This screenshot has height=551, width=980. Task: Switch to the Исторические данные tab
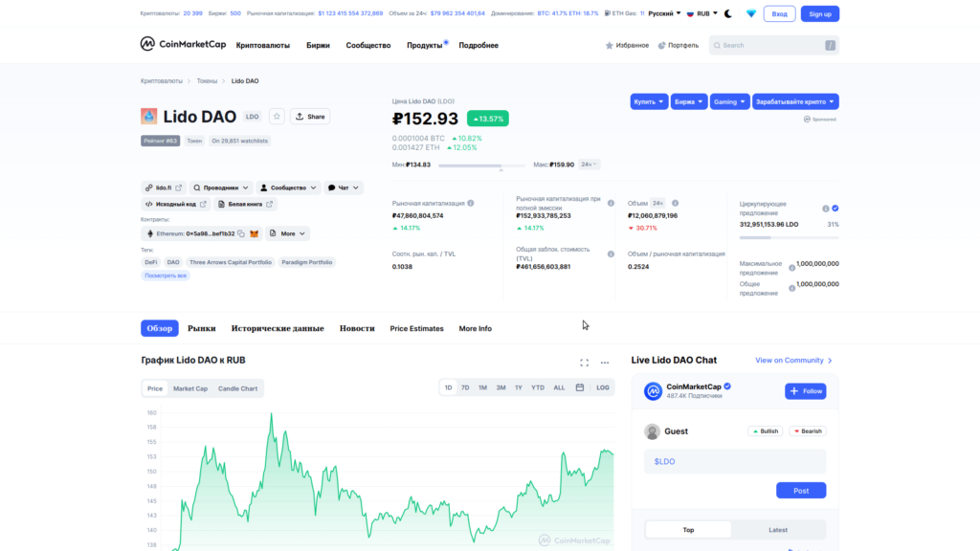point(278,328)
